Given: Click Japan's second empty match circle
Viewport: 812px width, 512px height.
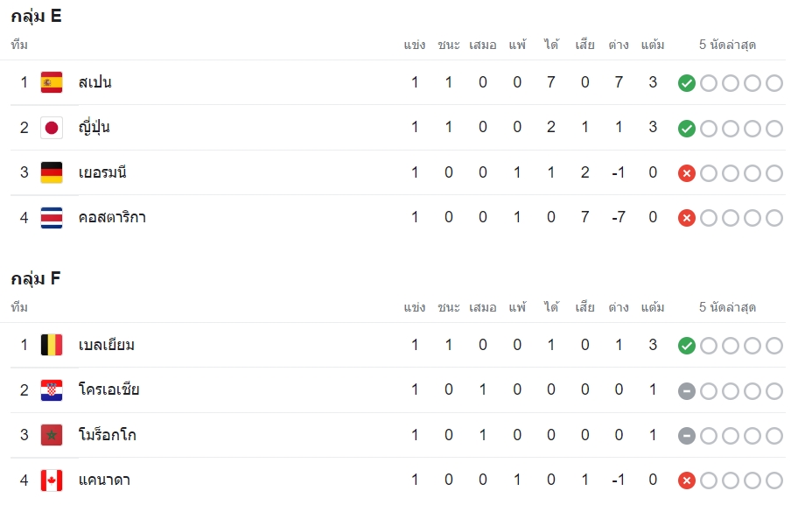Looking at the screenshot, I should tap(731, 128).
